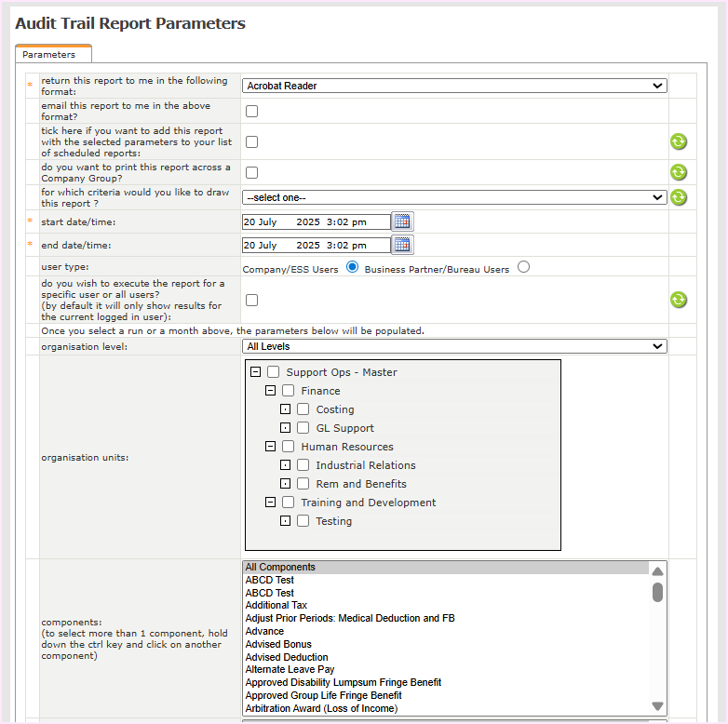Select Business Partner/Bureau Users radio button

[x=523, y=268]
